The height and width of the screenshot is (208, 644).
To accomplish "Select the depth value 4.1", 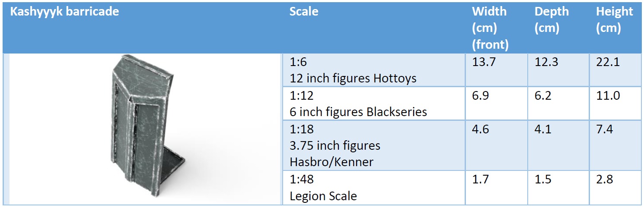I will point(543,129).
